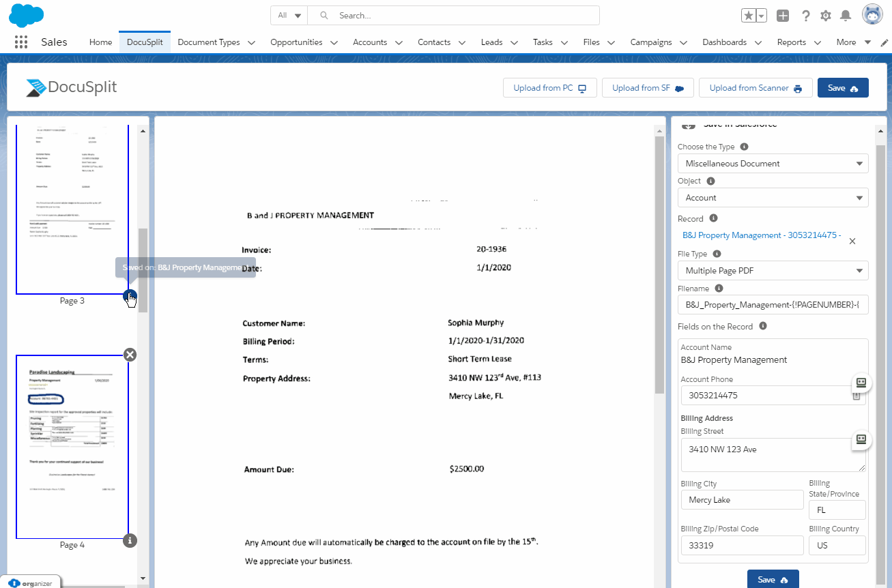Click the Save button below record fields
Screen dimensions: 892x588
(x=773, y=579)
